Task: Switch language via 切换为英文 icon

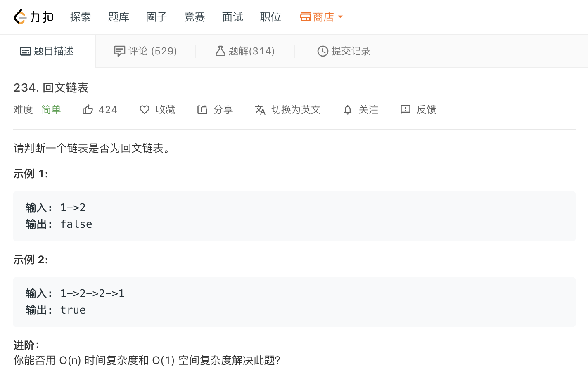Action: (260, 110)
